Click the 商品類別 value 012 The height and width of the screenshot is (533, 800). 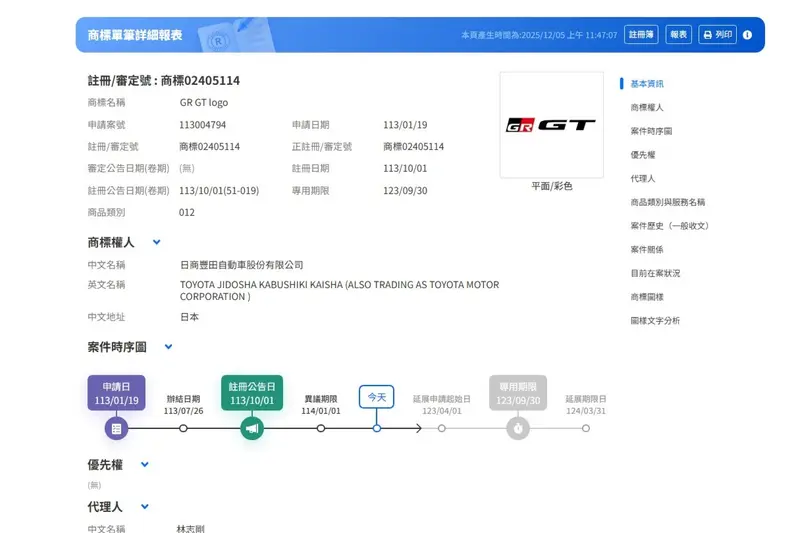187,213
